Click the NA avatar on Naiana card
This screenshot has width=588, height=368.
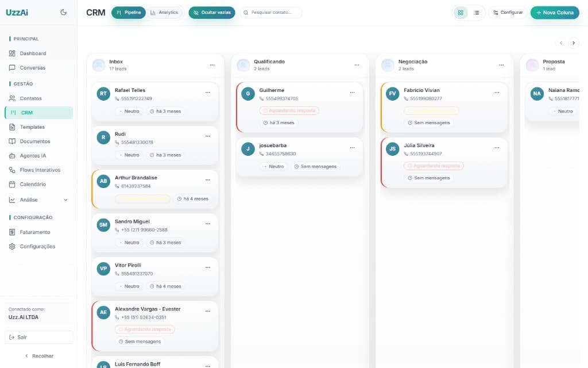tap(537, 94)
